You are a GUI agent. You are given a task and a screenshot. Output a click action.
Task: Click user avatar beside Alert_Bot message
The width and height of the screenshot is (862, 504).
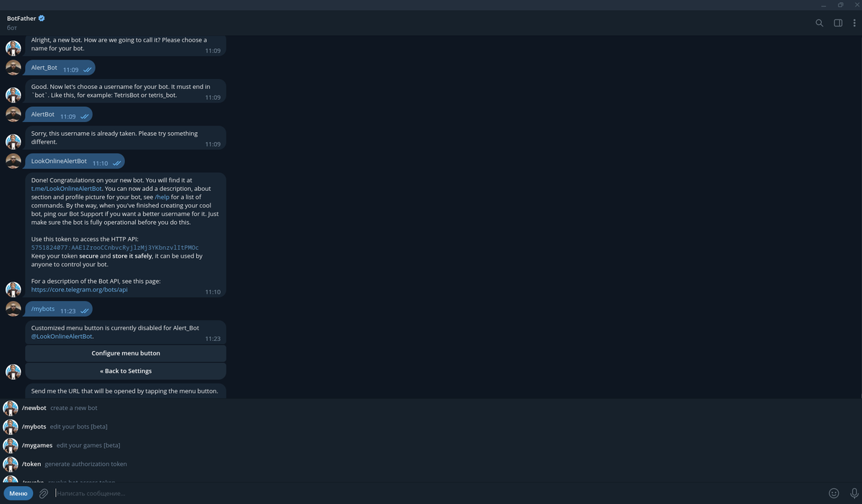click(x=13, y=68)
